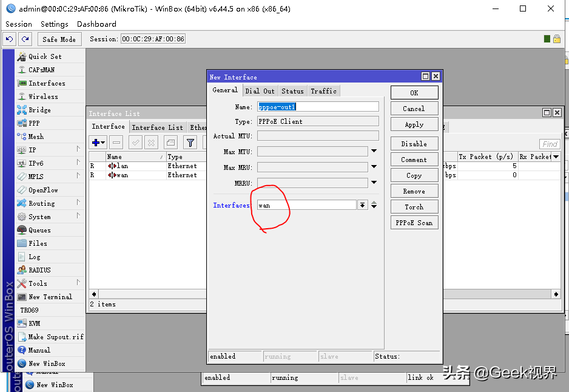Click the padlock icon at the top right
Viewport: 569px width, 392px height.
(557, 39)
